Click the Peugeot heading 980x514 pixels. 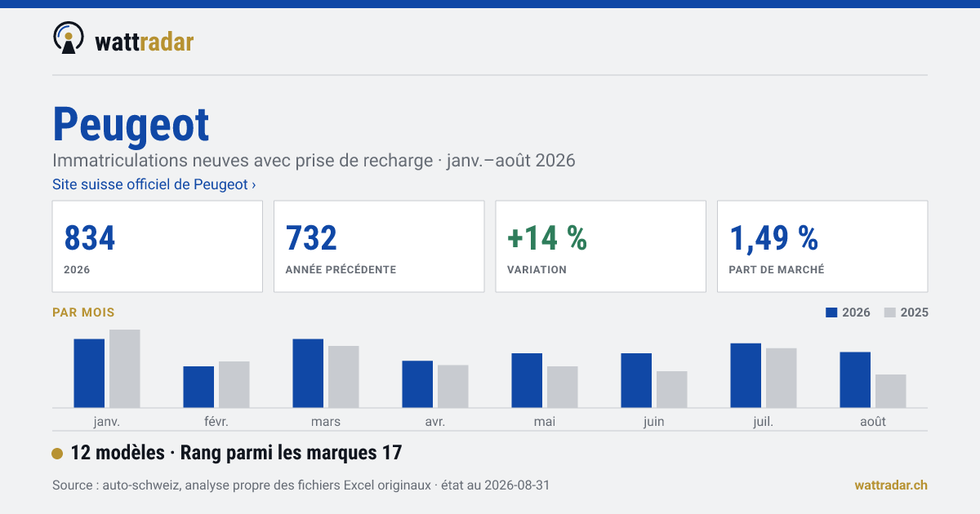pyautogui.click(x=131, y=124)
